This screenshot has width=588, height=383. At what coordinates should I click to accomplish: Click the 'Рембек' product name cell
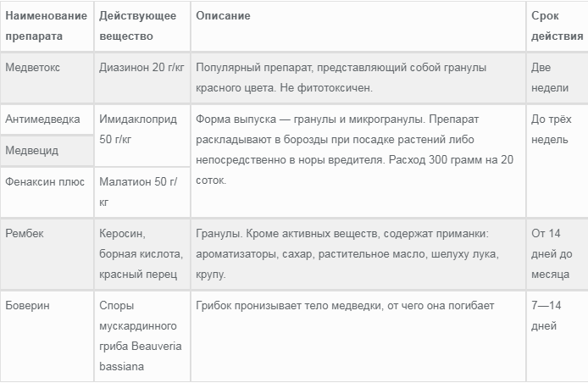[x=25, y=233]
